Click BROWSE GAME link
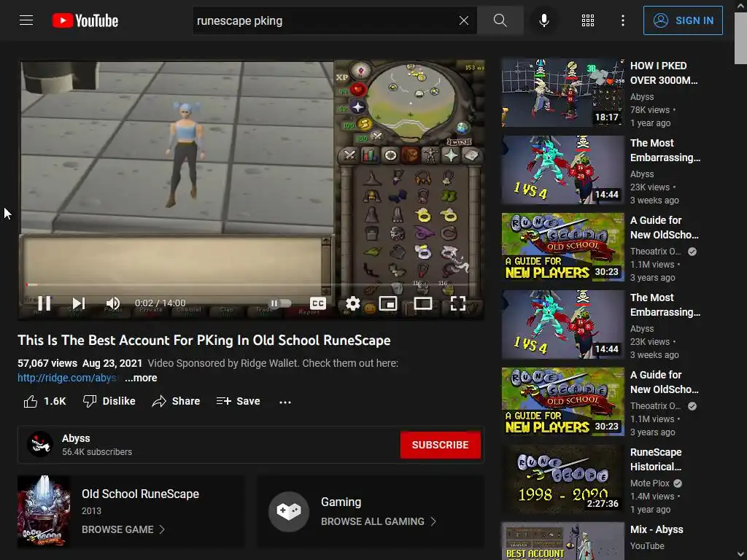Image resolution: width=747 pixels, height=560 pixels. 123,529
